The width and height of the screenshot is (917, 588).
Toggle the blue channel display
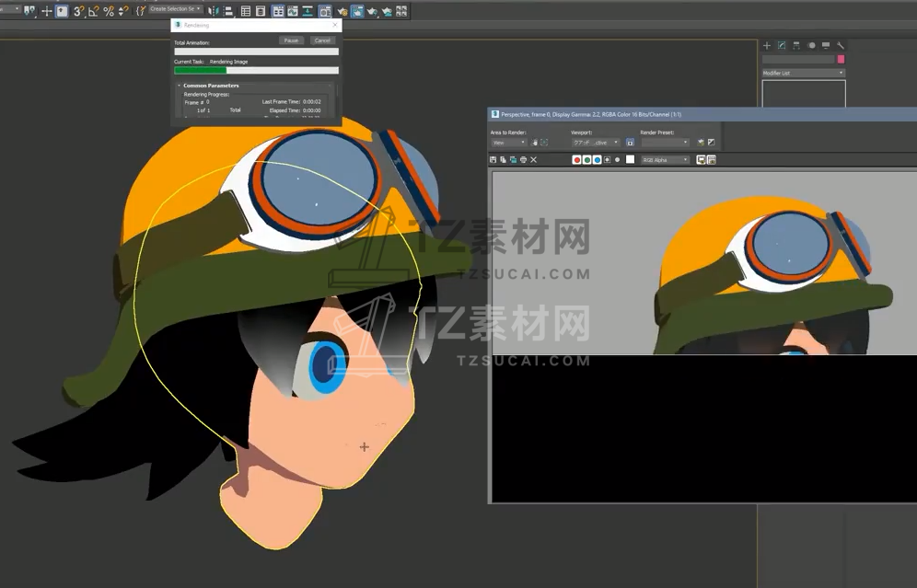coord(598,160)
